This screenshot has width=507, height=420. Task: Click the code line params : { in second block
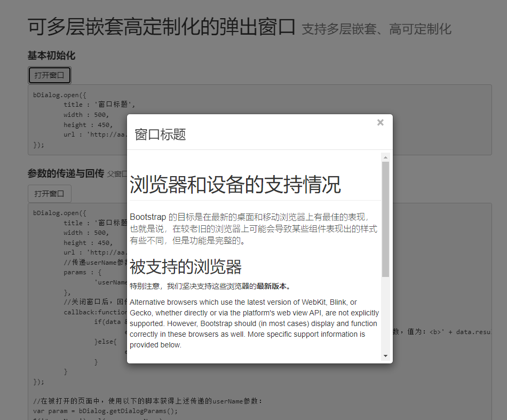click(83, 272)
